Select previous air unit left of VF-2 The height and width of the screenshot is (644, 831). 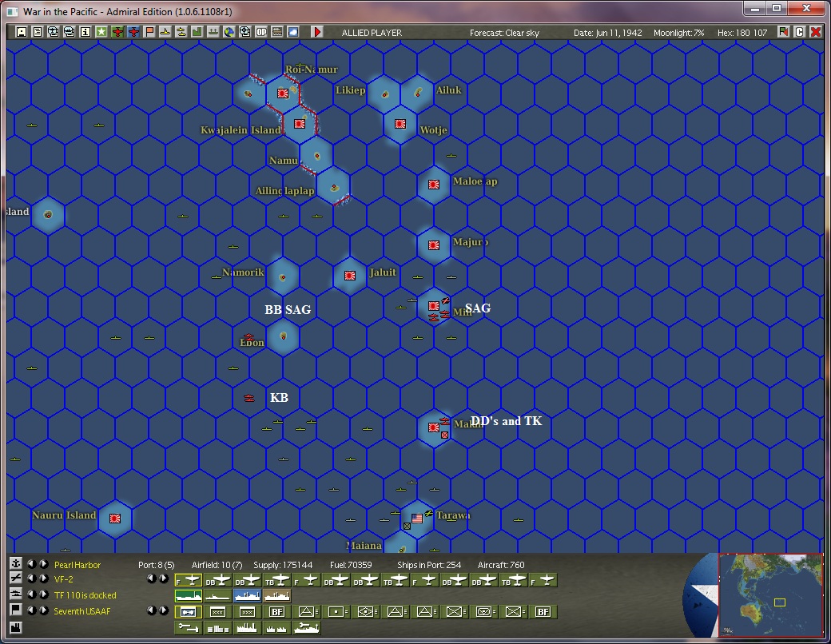point(32,578)
